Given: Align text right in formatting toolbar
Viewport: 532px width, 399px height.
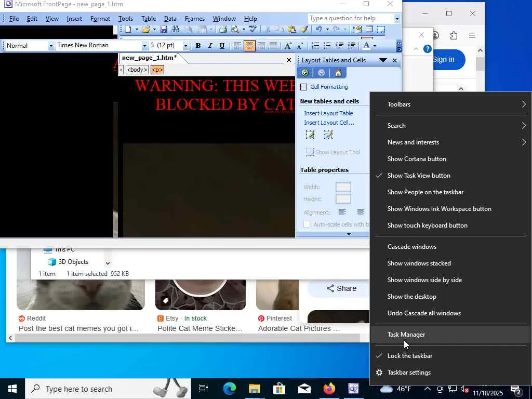Looking at the screenshot, I should point(261,46).
